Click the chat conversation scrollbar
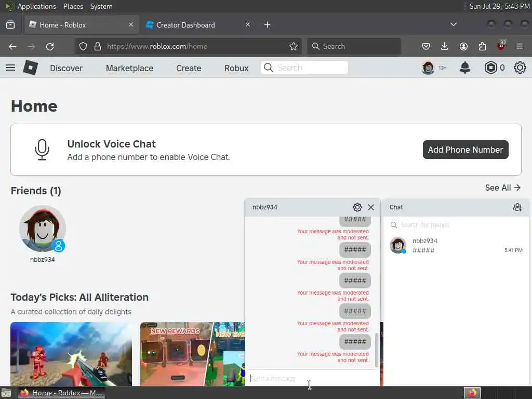This screenshot has width=532, height=399. tap(376, 350)
